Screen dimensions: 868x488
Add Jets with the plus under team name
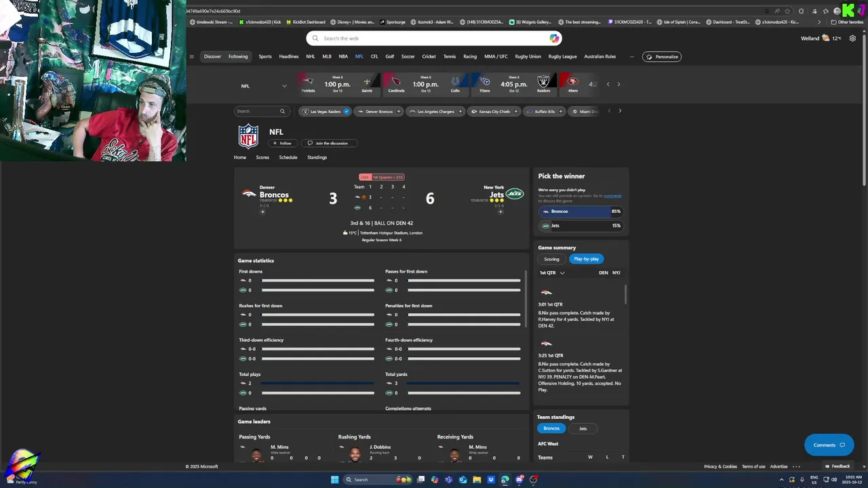(x=500, y=212)
